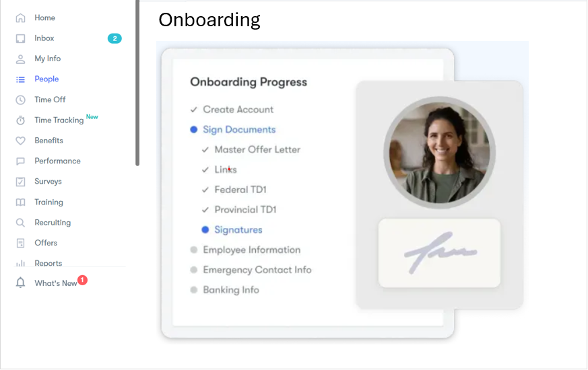Click the Time Off clock icon
Image resolution: width=588 pixels, height=370 pixels.
21,100
